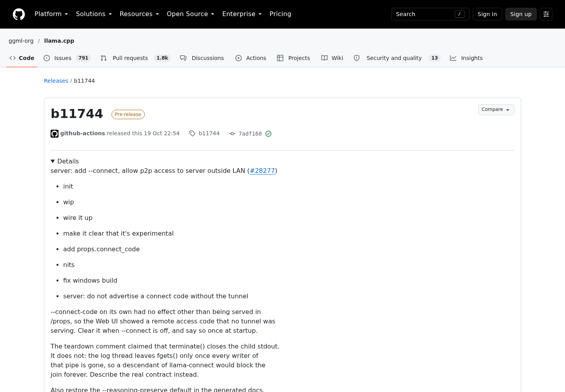Open commit 7adf160 link
This screenshot has height=392, width=565.
tap(250, 134)
